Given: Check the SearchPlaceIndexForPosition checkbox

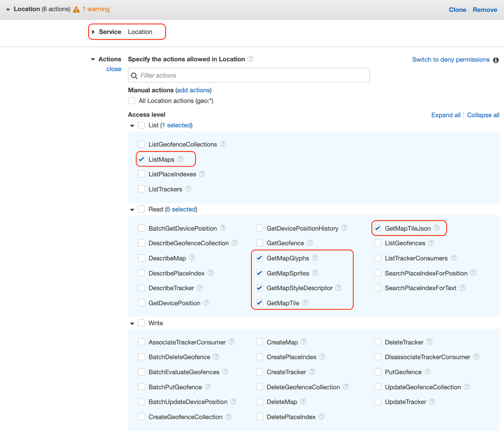Looking at the screenshot, I should pos(378,273).
